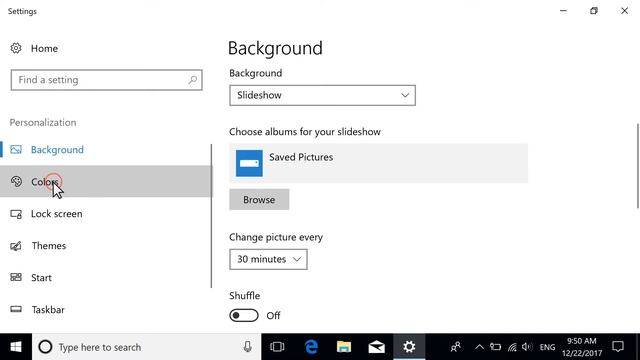Click the Settings gear in taskbar

[x=409, y=347]
